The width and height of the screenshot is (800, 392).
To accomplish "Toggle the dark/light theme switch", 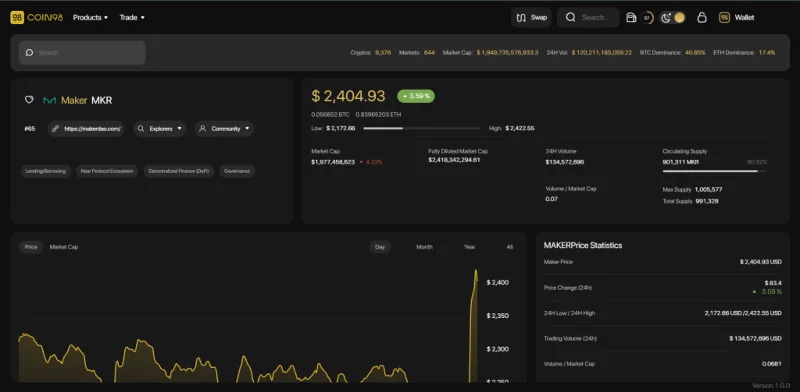I will [x=672, y=18].
